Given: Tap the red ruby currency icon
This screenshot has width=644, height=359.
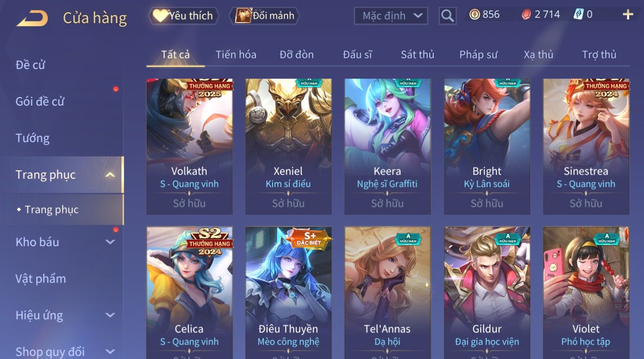Looking at the screenshot, I should (x=526, y=15).
